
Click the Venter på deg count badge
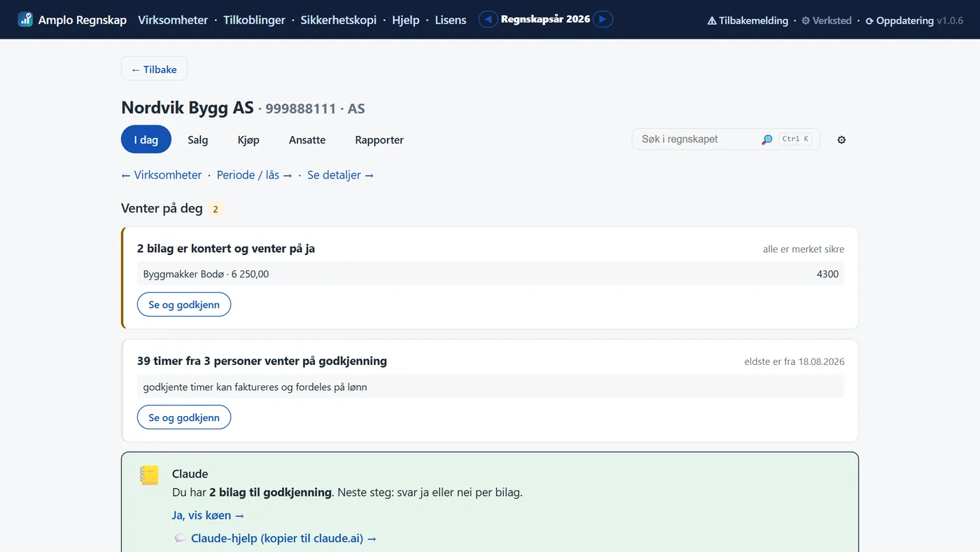(216, 209)
